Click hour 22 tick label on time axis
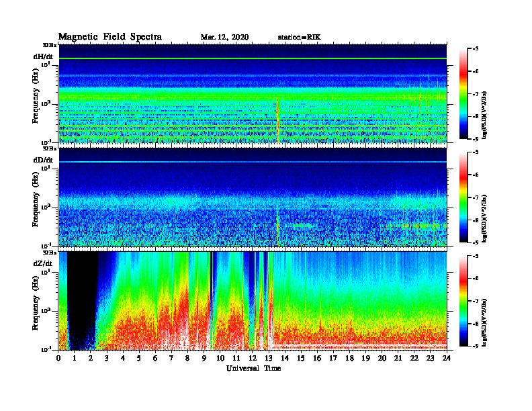 [x=414, y=359]
